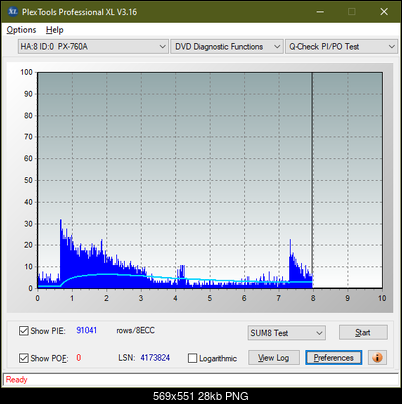Click the PIE value 91041
402x404 pixels.
tap(87, 331)
